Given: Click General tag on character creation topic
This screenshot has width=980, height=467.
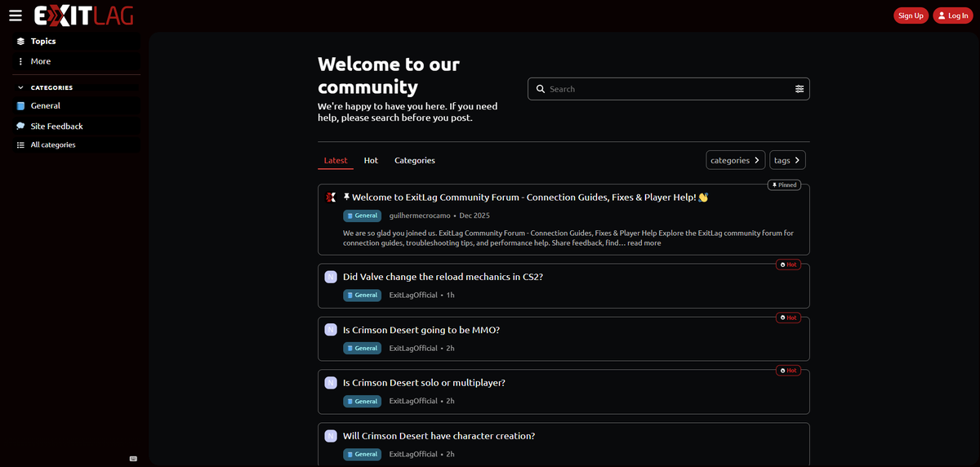Looking at the screenshot, I should pyautogui.click(x=362, y=454).
